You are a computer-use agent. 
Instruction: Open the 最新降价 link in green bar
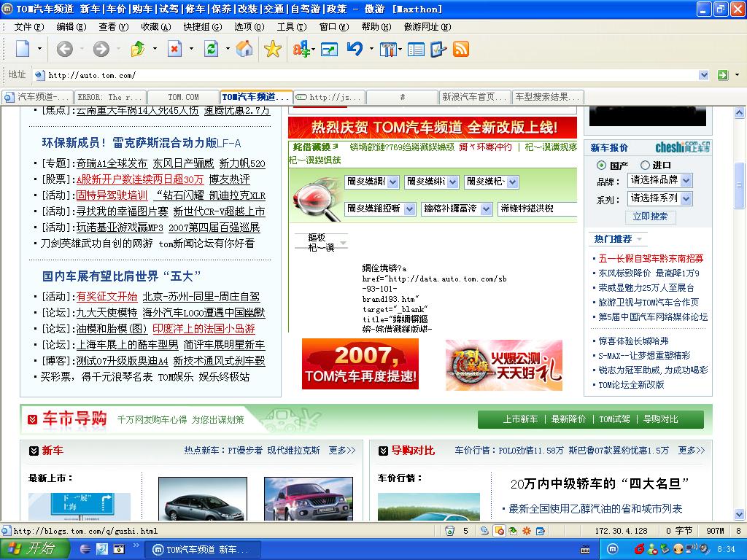pyautogui.click(x=568, y=419)
